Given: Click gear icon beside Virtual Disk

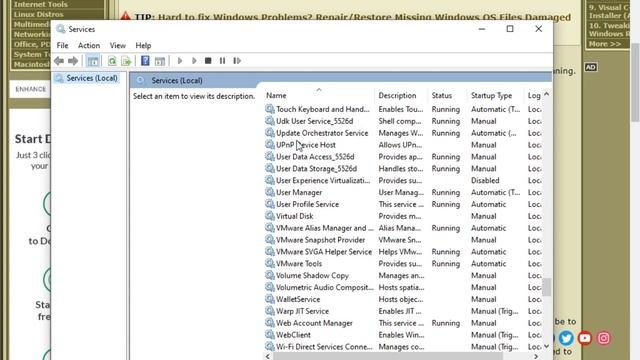Looking at the screenshot, I should pos(269,216).
